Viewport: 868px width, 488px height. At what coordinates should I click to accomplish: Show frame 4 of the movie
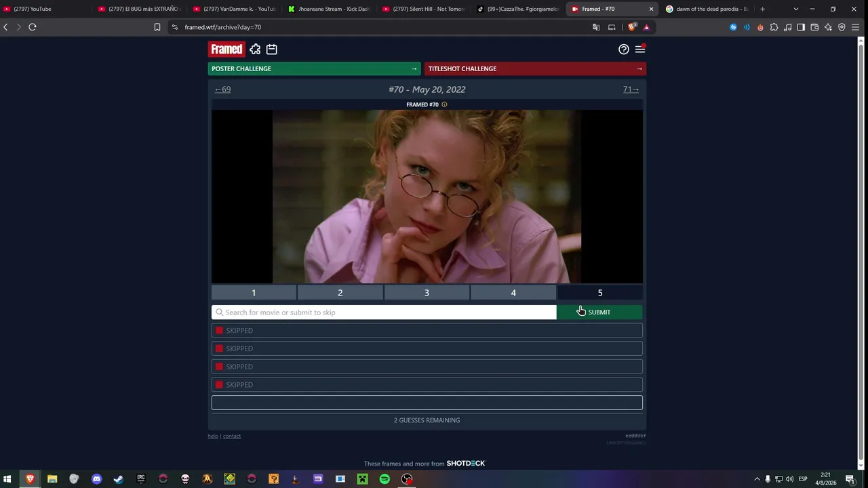[x=513, y=293]
